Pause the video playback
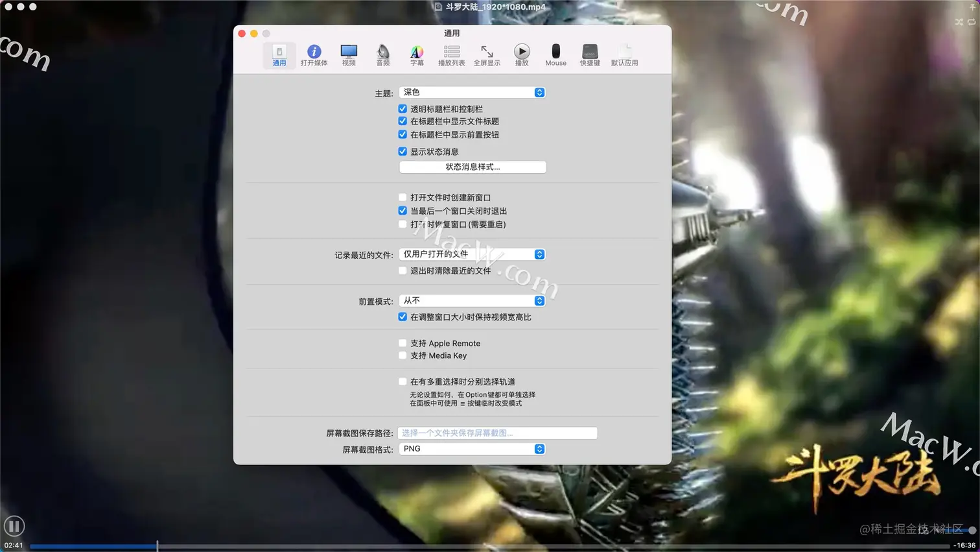 pyautogui.click(x=14, y=525)
